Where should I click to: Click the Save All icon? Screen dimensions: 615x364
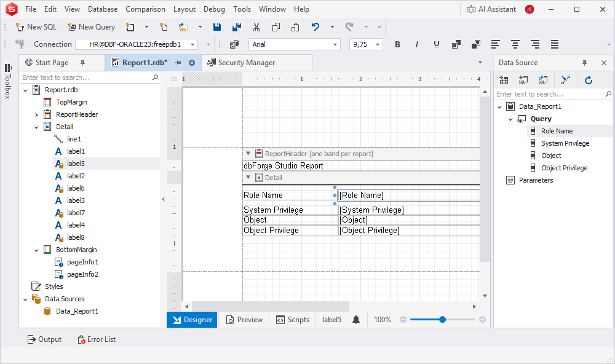(x=237, y=27)
